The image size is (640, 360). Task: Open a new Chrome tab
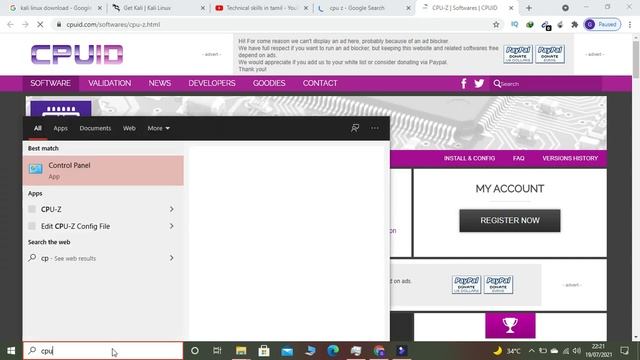(529, 8)
